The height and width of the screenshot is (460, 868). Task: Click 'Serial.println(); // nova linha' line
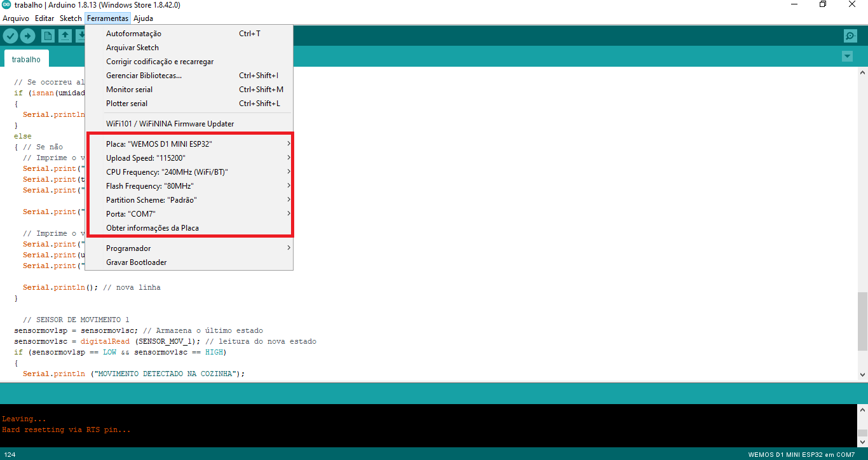pos(92,287)
